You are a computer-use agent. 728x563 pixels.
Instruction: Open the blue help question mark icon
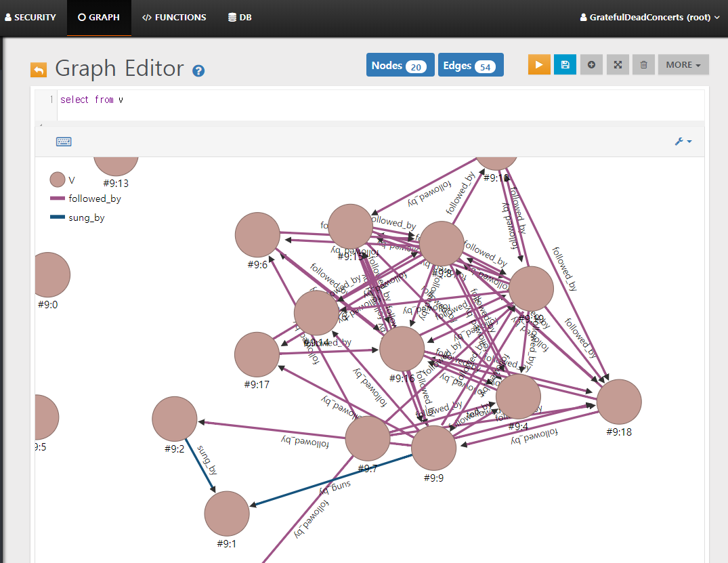point(198,70)
